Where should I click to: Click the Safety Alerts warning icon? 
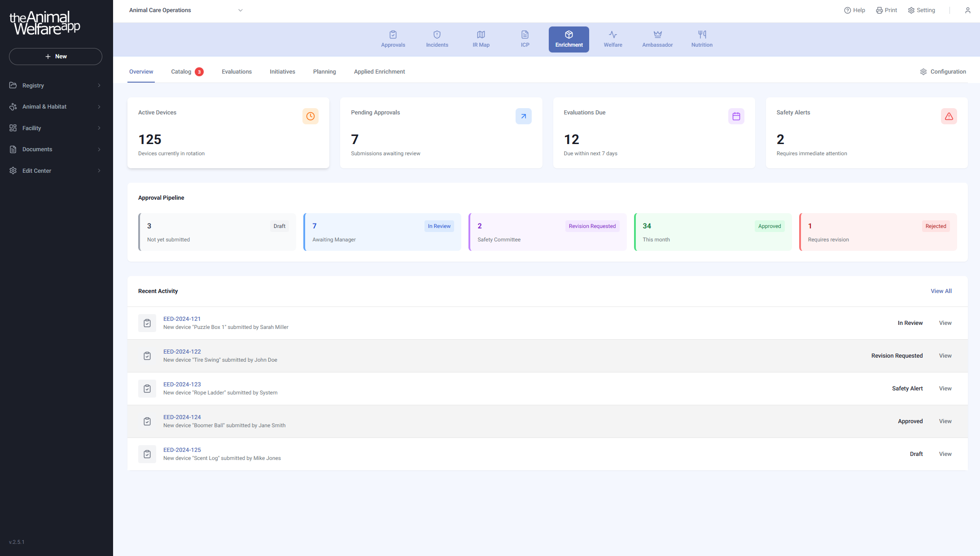coord(949,116)
